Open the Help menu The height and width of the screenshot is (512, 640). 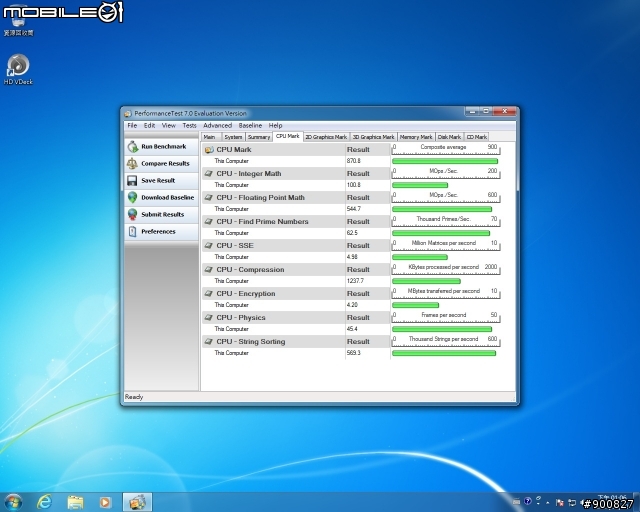pyautogui.click(x=276, y=125)
